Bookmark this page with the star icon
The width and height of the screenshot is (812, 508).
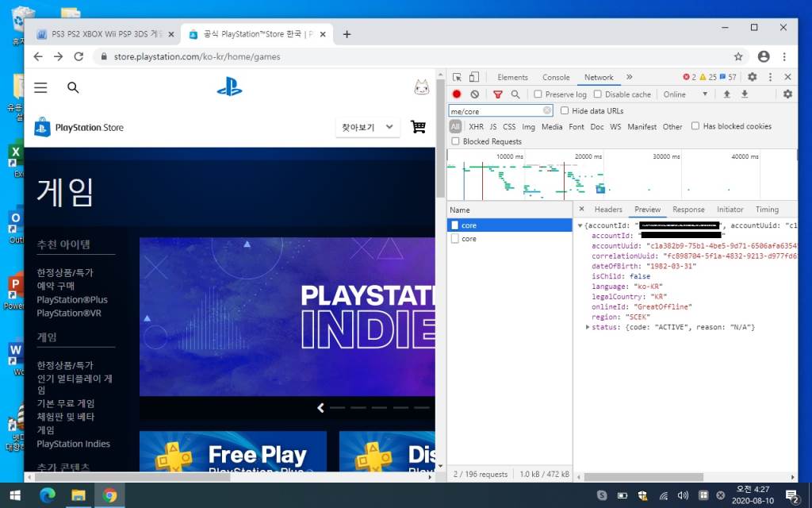click(738, 56)
